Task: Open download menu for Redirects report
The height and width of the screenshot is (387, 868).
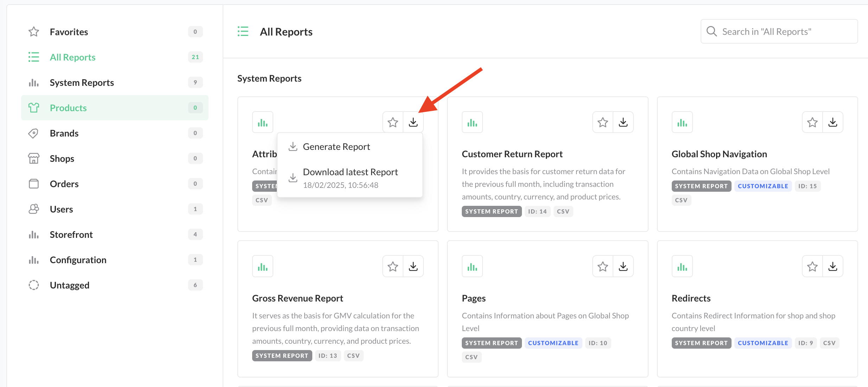Action: [832, 267]
